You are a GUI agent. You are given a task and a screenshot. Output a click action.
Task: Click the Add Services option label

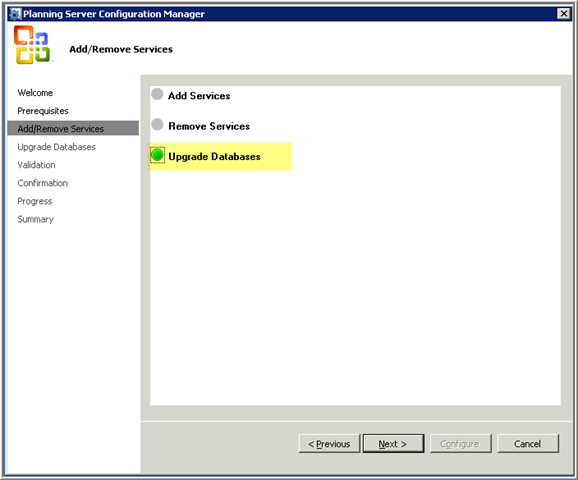[x=199, y=96]
